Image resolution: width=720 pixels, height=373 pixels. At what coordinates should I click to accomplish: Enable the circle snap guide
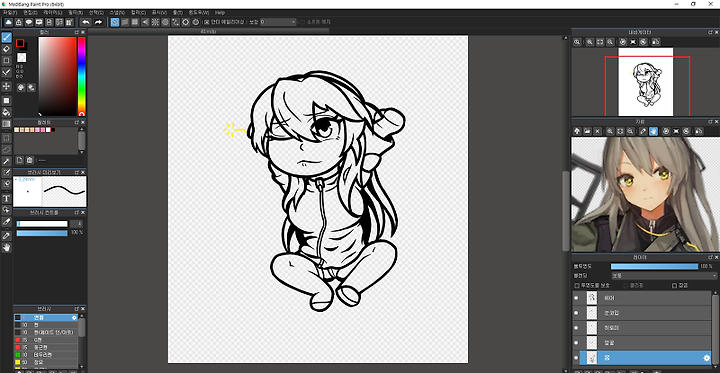(x=165, y=22)
